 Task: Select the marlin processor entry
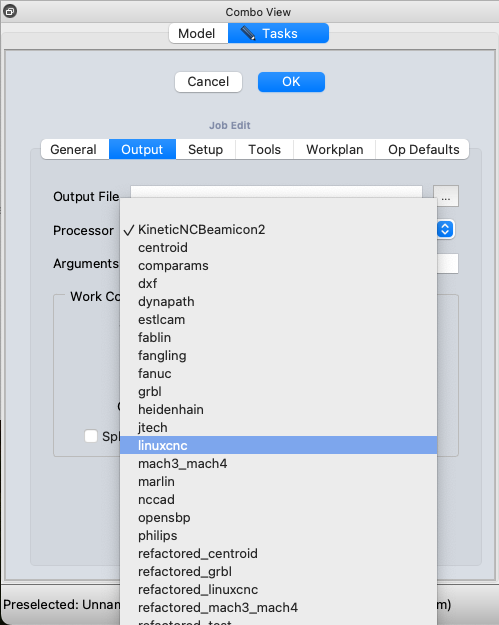(x=278, y=482)
